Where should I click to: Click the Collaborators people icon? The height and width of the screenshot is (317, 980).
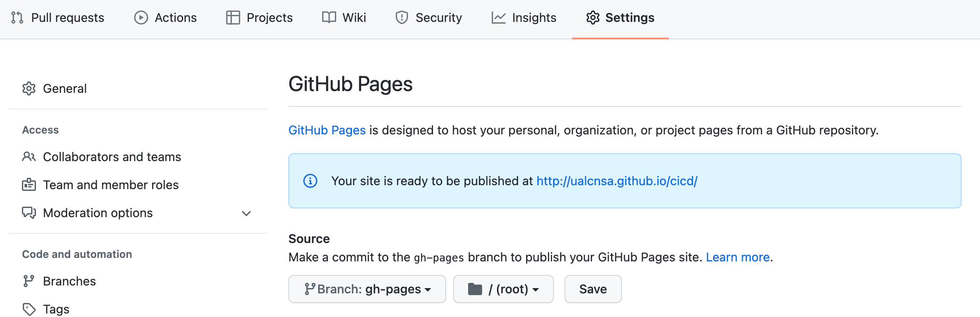(29, 157)
